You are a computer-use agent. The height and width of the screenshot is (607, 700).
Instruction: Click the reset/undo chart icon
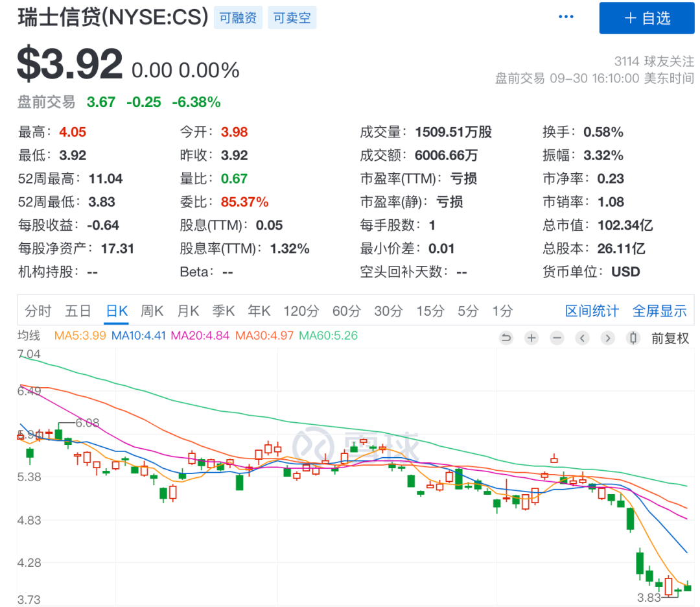click(506, 338)
